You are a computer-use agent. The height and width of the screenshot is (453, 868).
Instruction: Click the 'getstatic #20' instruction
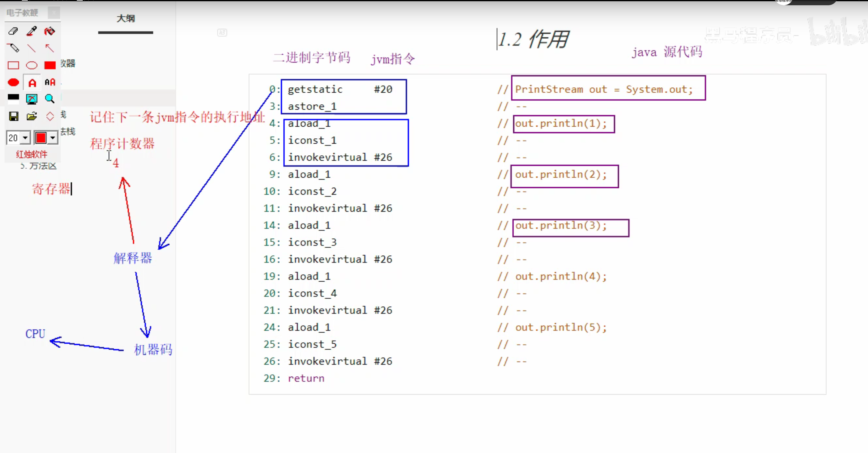pyautogui.click(x=340, y=89)
